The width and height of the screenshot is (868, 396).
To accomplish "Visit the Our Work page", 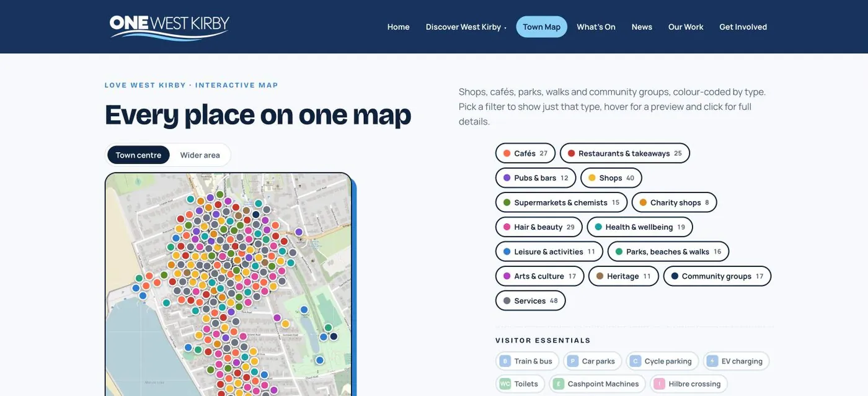I will coord(686,27).
